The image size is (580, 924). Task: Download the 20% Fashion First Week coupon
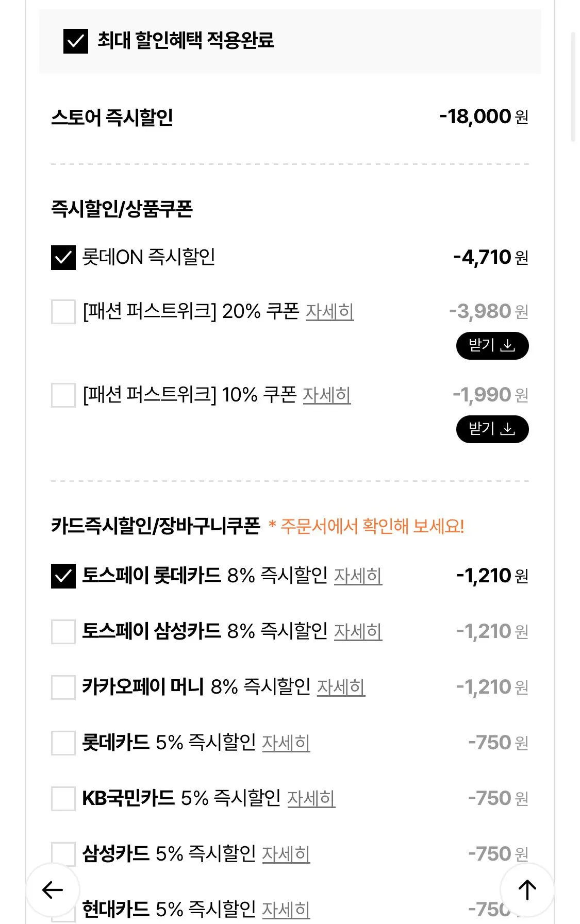click(x=492, y=346)
